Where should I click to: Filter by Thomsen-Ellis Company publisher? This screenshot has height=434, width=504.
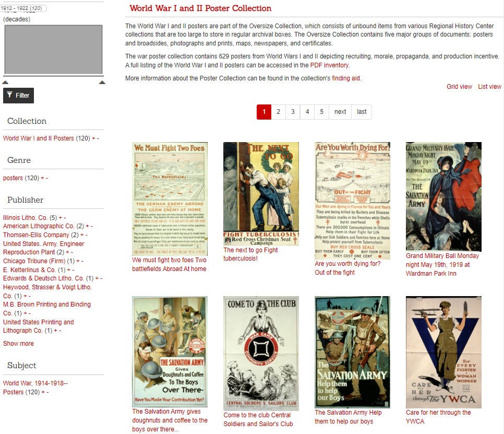point(36,235)
